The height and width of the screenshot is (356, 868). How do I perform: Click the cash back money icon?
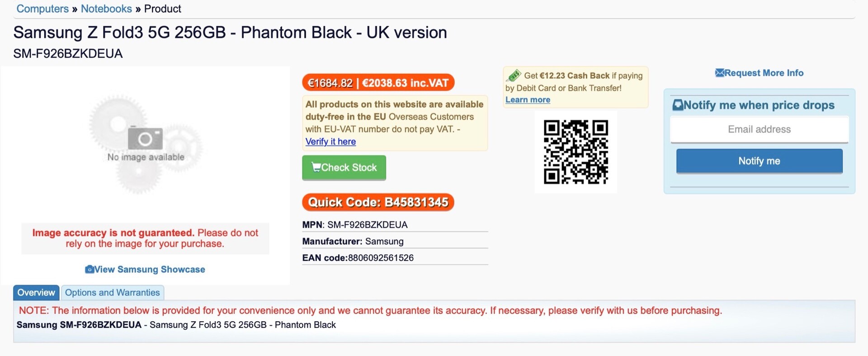pos(514,76)
